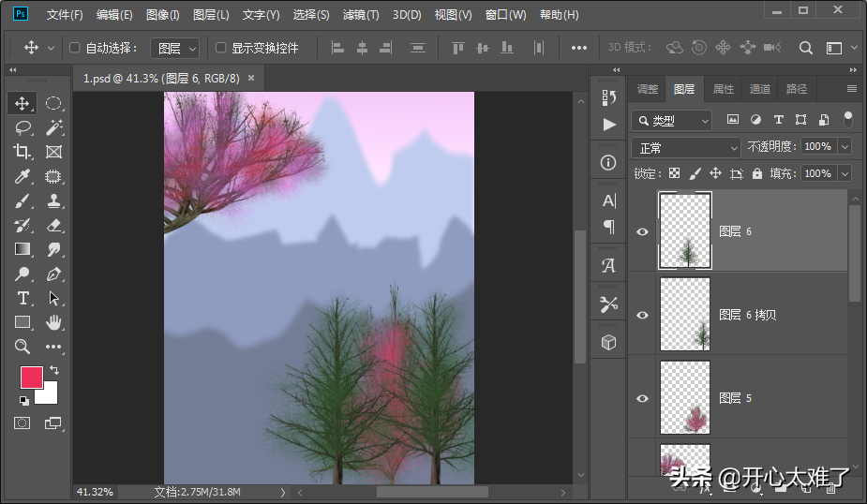
Task: Hide the 图层 6 layer
Action: coord(642,231)
